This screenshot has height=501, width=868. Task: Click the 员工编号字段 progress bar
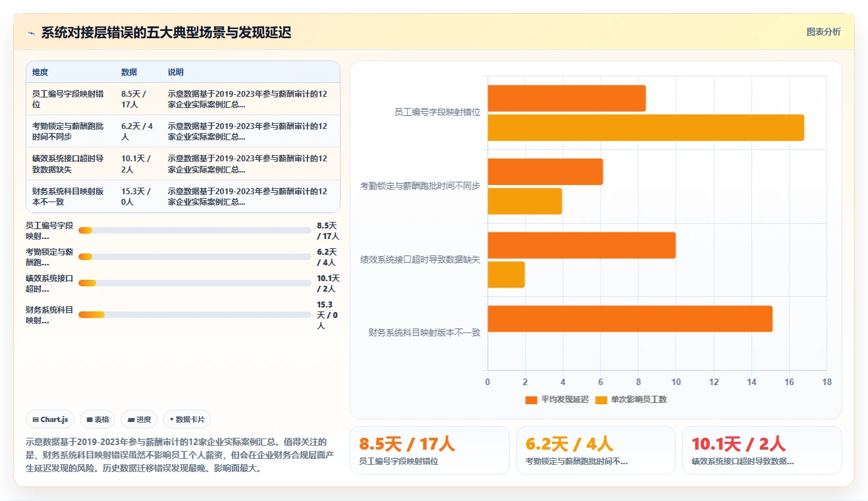195,230
